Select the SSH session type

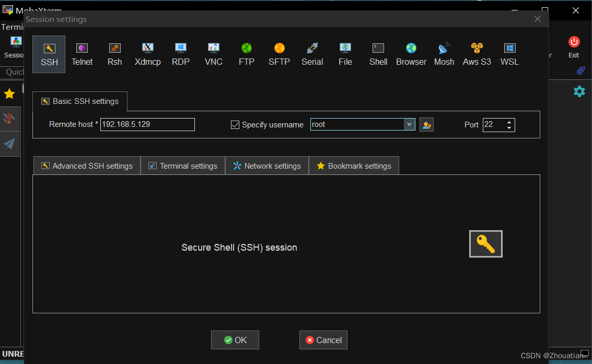pyautogui.click(x=49, y=54)
